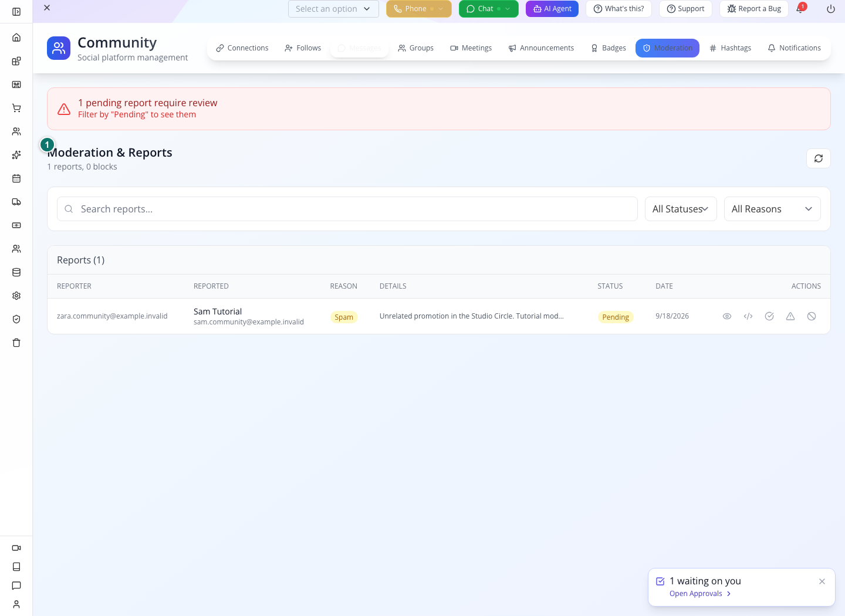Open the Badges tab

click(x=608, y=48)
